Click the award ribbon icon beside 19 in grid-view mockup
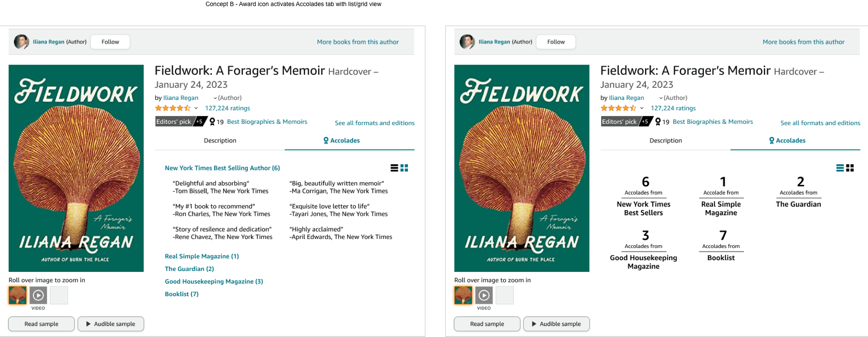868x337 pixels. [x=658, y=122]
